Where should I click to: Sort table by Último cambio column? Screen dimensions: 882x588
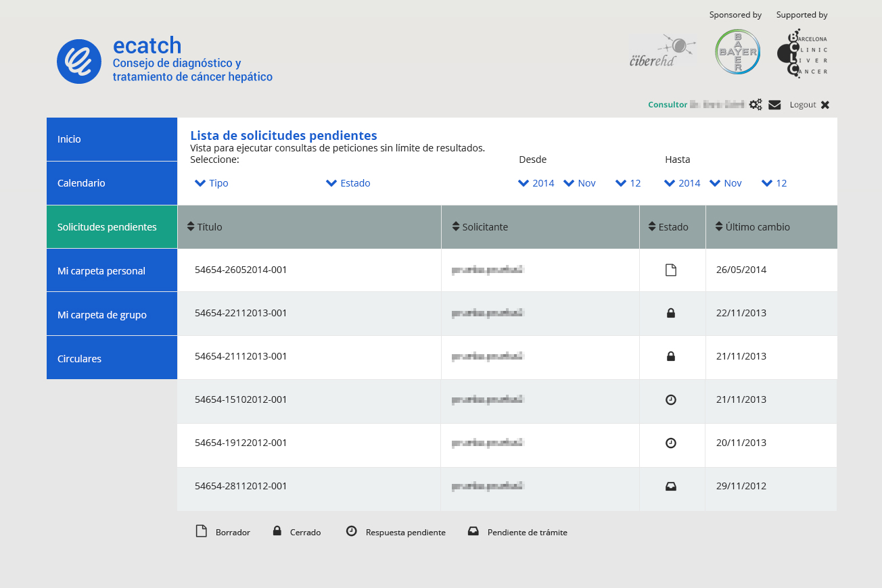coord(752,227)
